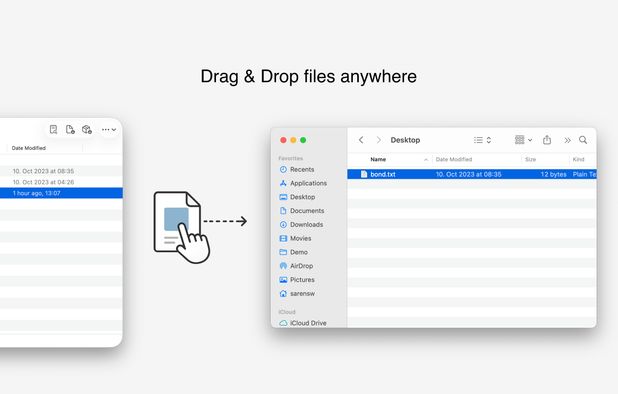
Task: Minimize Finder with yellow button
Action: (293, 140)
